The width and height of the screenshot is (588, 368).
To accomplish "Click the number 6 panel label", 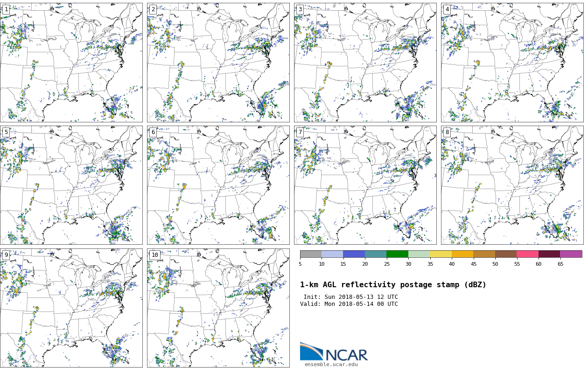I will (x=153, y=132).
